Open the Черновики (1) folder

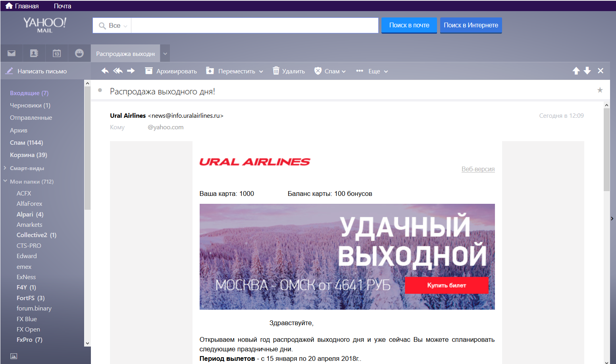30,105
